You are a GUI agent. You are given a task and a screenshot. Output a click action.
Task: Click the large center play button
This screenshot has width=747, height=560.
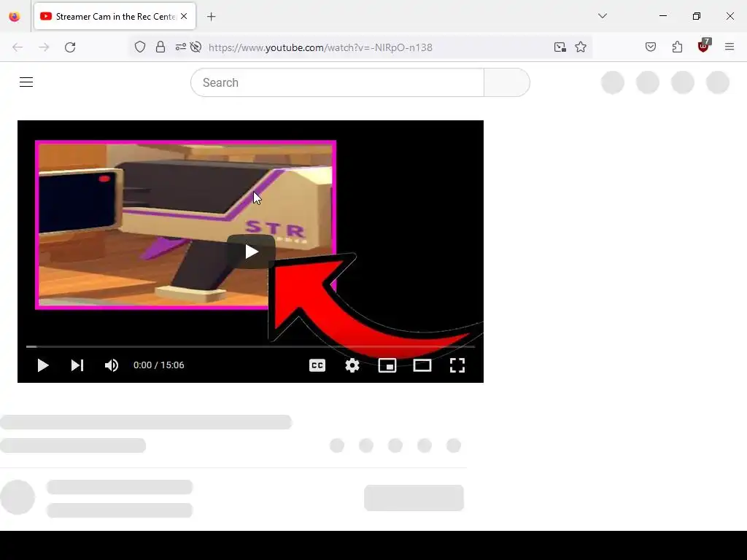[x=251, y=252]
